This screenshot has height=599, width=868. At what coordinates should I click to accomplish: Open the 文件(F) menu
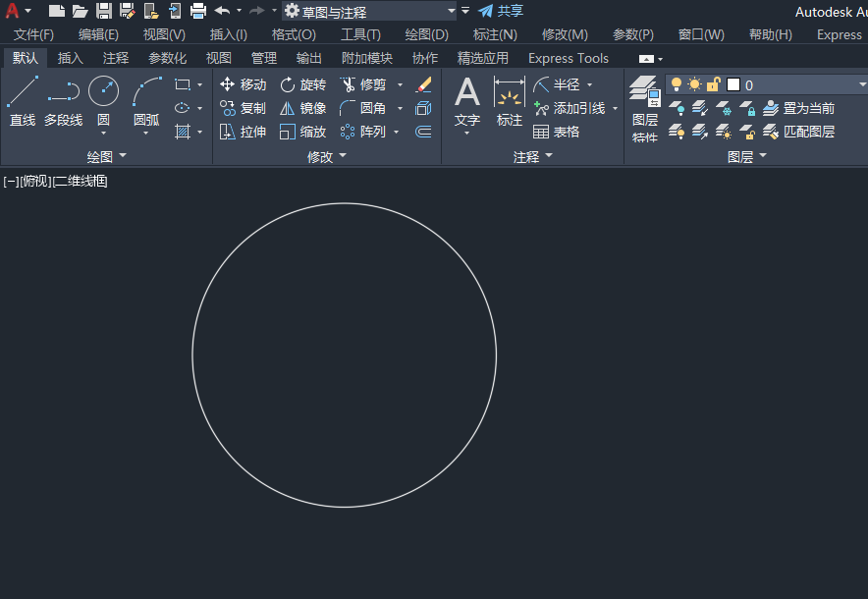(33, 34)
